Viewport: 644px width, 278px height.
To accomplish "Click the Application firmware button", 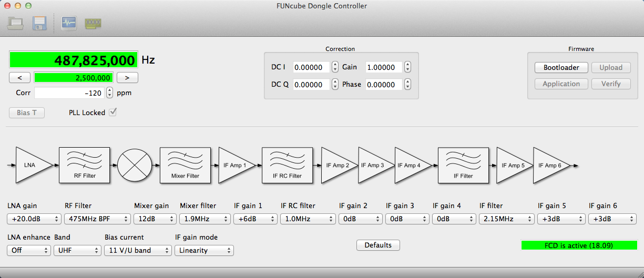I will tap(561, 84).
